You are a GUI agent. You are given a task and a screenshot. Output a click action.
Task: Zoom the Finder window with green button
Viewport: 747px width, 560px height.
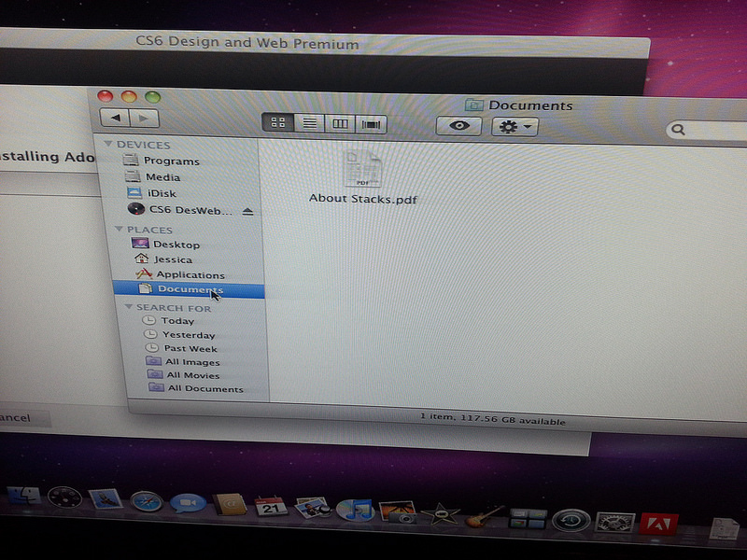[x=152, y=97]
